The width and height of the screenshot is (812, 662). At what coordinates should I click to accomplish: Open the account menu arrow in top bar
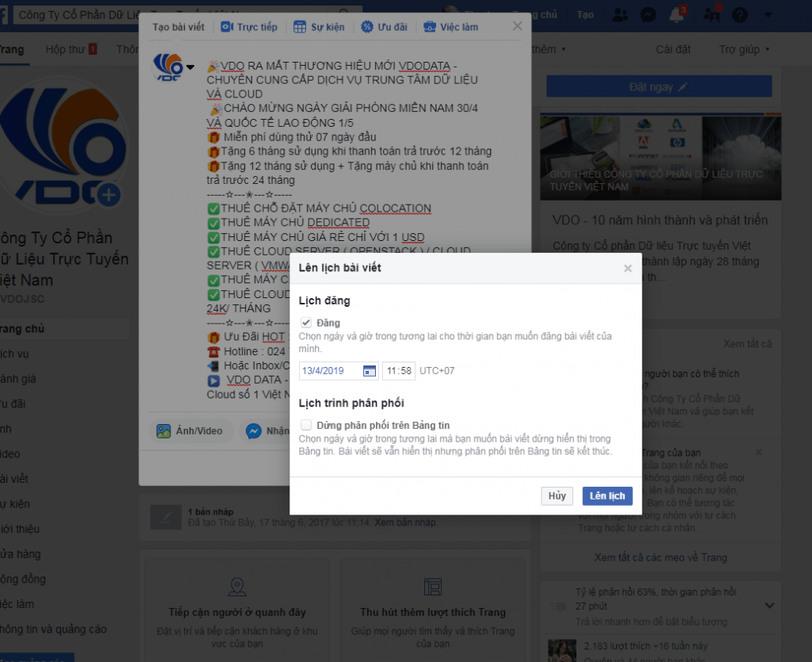point(767,14)
